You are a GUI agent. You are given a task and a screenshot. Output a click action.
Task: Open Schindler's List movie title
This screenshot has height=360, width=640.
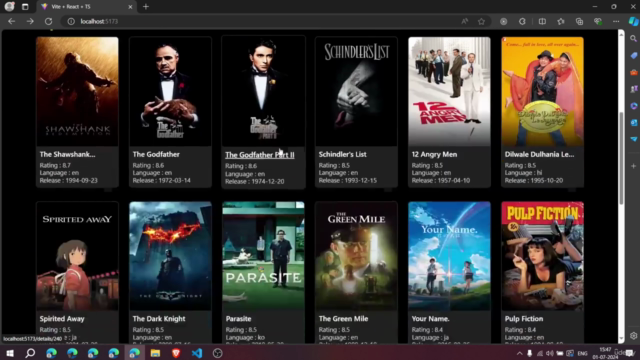pos(342,154)
